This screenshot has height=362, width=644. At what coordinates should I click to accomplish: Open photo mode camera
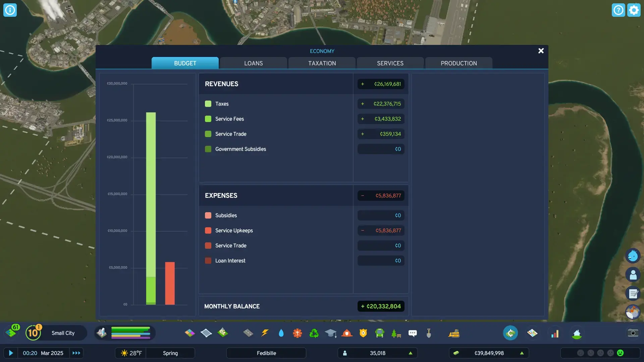(633, 333)
